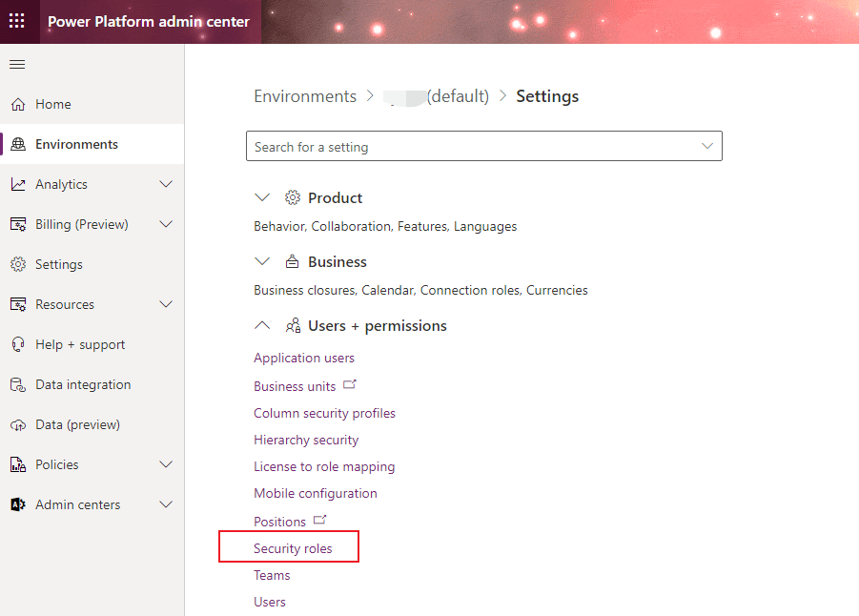Viewport: 859px width, 616px height.
Task: Expand the Business settings section chevron
Action: pos(262,261)
